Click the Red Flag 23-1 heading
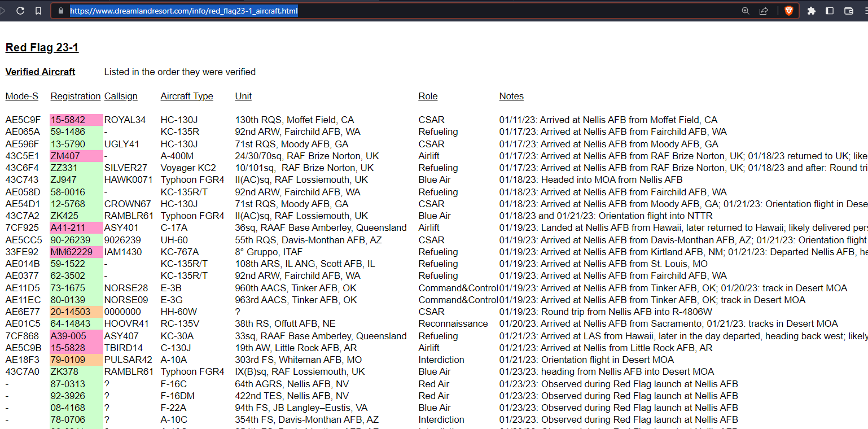Screen dimensions: 868x429 pyautogui.click(x=42, y=47)
